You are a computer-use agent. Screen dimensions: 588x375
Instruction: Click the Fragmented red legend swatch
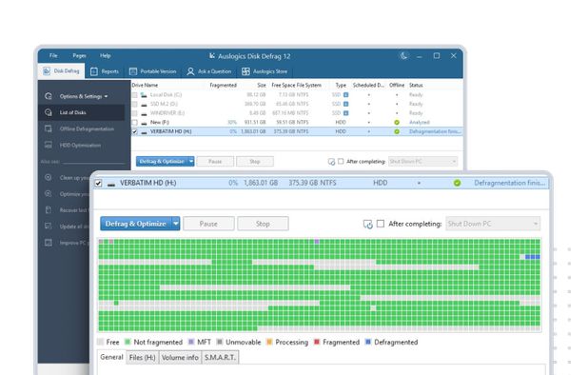pyautogui.click(x=317, y=342)
